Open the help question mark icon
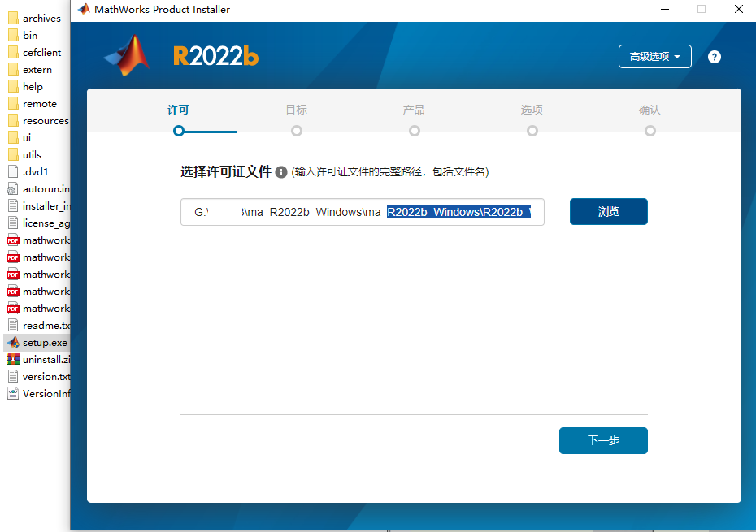 pyautogui.click(x=714, y=57)
